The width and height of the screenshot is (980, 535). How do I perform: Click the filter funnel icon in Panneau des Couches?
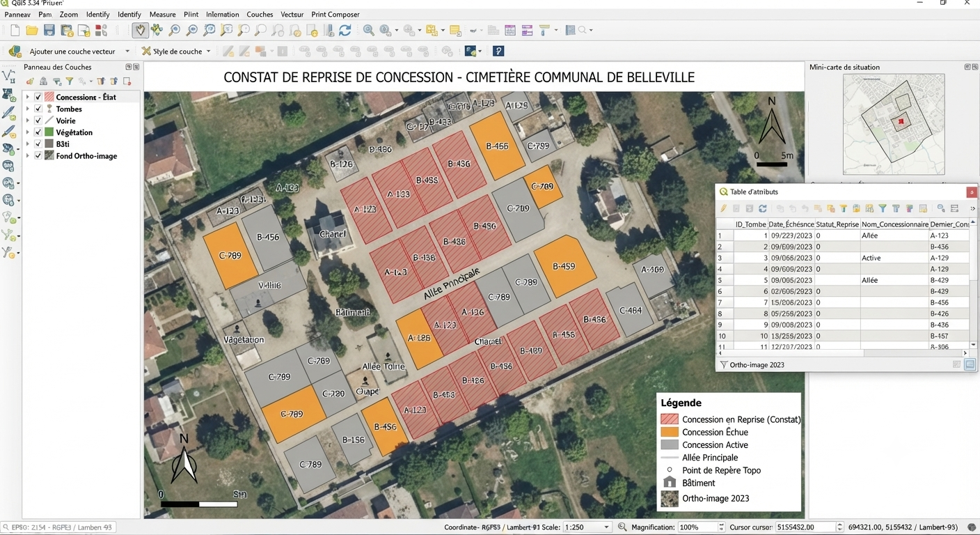70,82
